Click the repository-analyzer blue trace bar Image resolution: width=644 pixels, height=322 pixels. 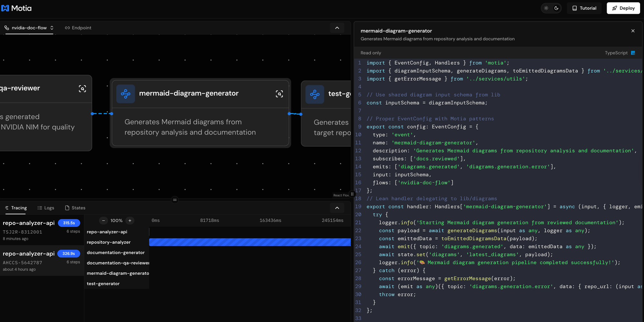click(x=250, y=242)
